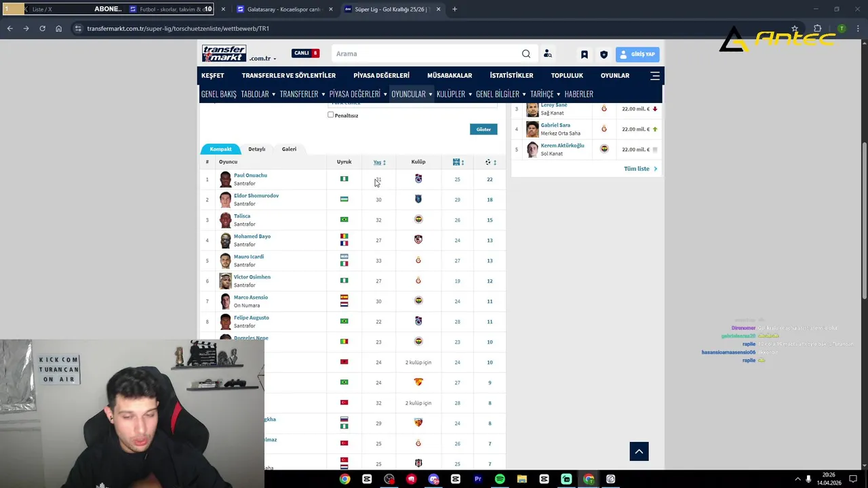This screenshot has height=488, width=868.
Task: Open OYUNLAR menu item
Action: (615, 75)
